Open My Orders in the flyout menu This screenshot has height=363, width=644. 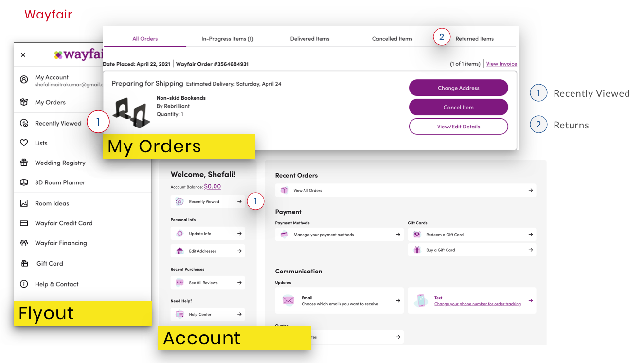[x=50, y=102]
